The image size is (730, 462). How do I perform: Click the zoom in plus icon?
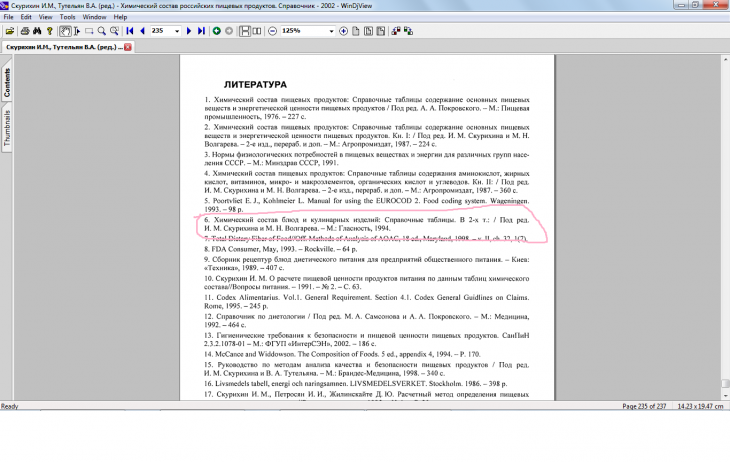point(343,31)
